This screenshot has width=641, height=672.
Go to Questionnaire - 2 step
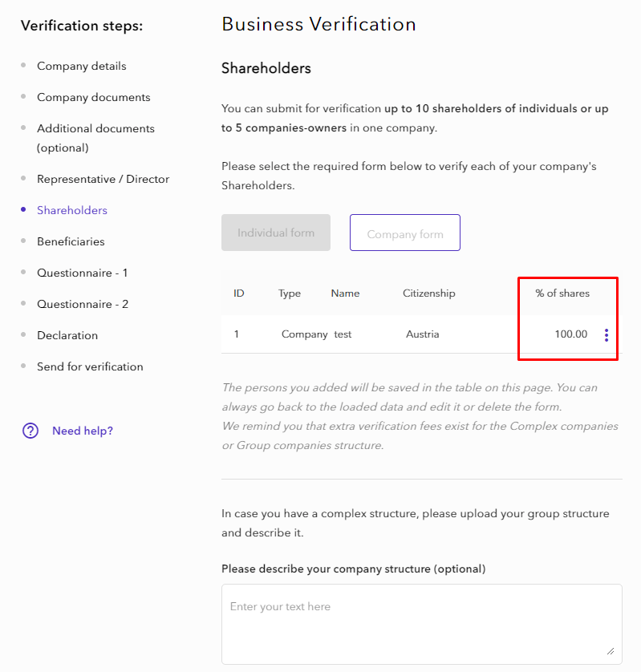click(x=82, y=304)
